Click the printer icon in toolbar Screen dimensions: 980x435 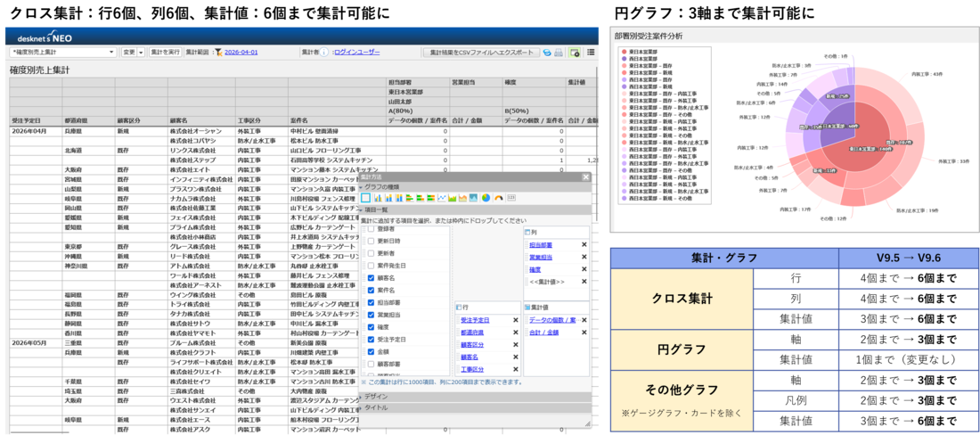(559, 53)
